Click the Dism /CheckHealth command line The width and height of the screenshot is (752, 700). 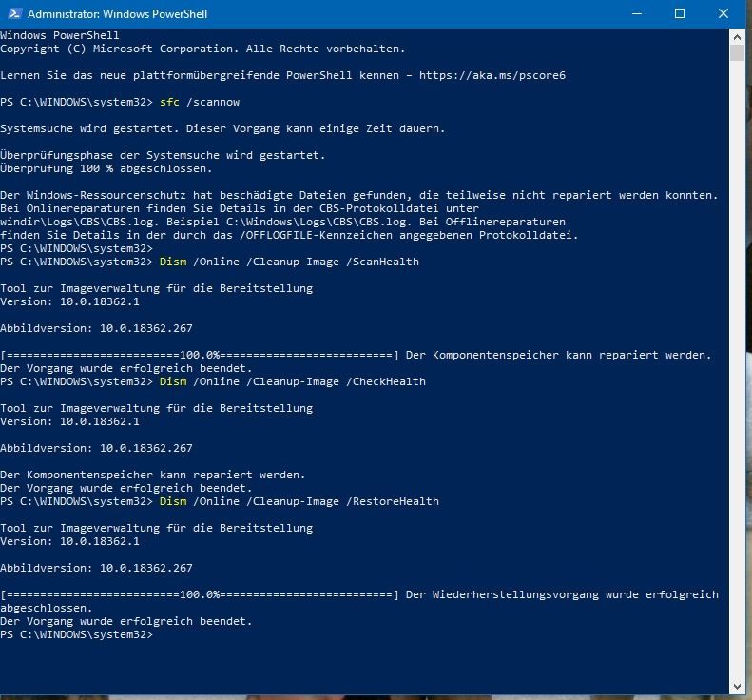pos(213,381)
